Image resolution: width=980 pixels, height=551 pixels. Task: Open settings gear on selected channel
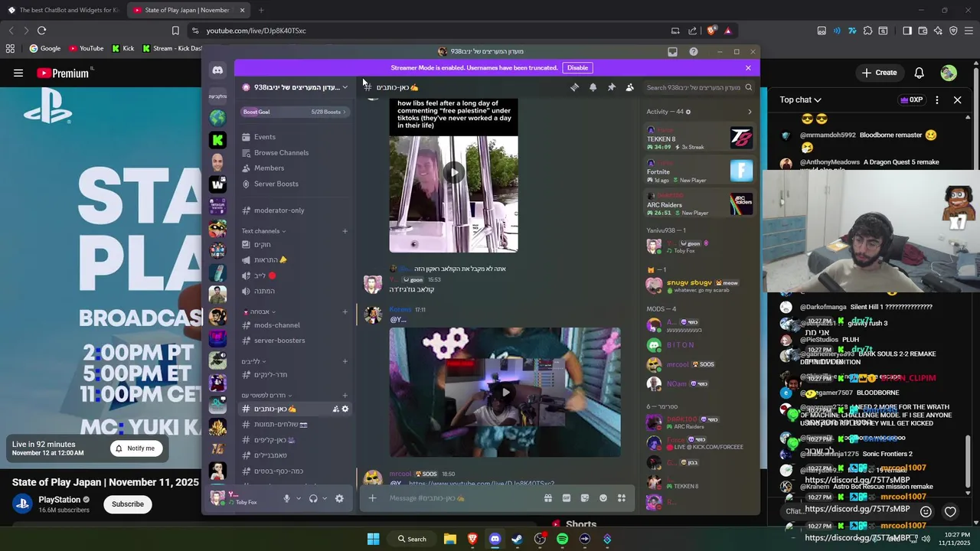[x=345, y=409]
